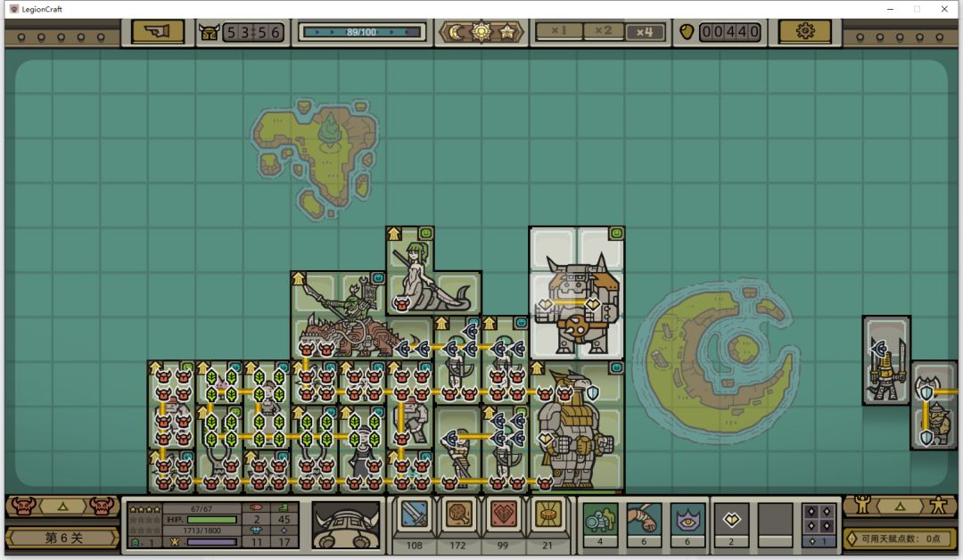Expand the talent panel triangle at bottom right

point(901,506)
